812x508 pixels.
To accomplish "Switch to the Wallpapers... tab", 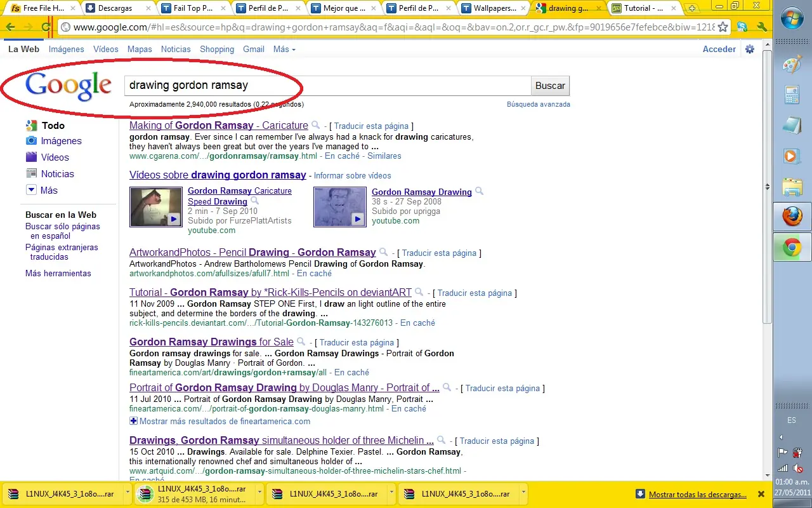I will coord(492,8).
